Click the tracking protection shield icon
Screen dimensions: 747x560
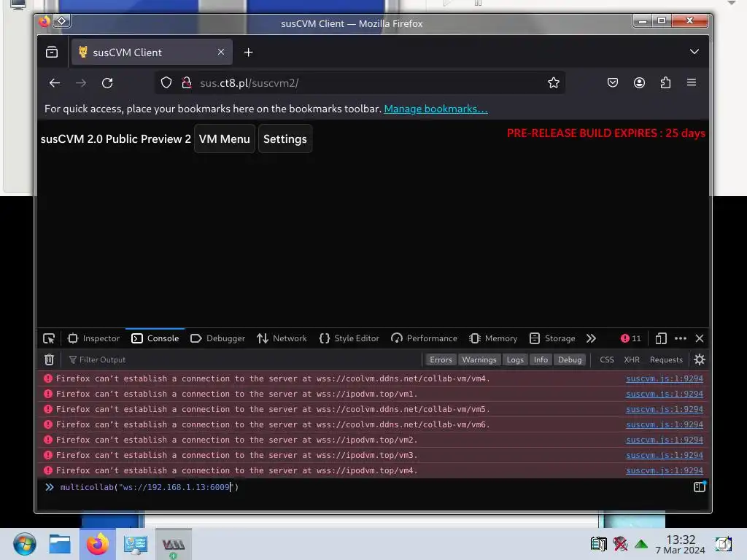point(166,83)
